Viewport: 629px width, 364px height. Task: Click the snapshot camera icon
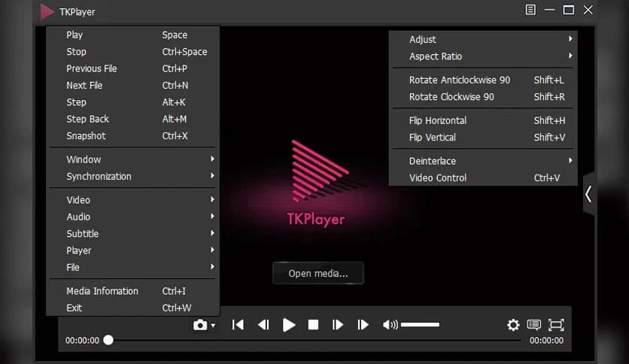pyautogui.click(x=200, y=325)
